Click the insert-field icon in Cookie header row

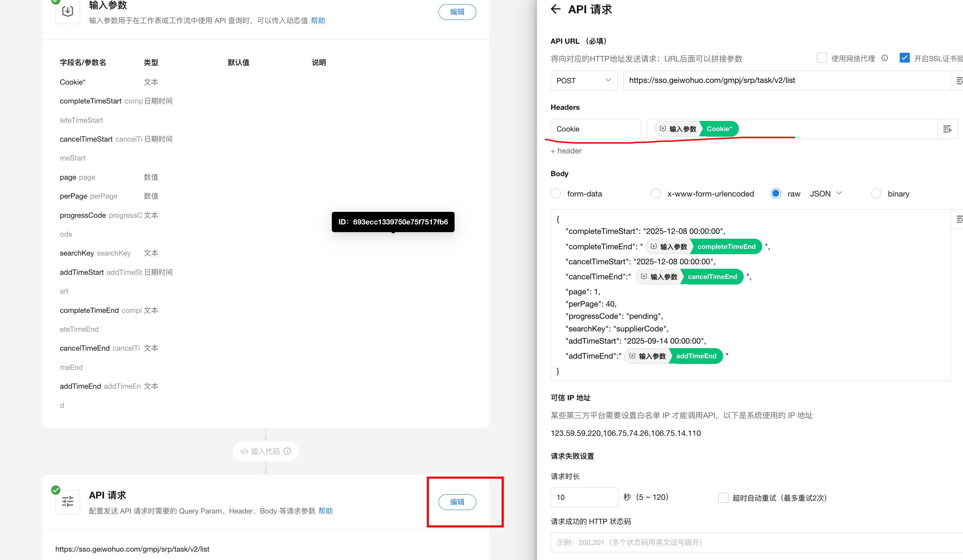pyautogui.click(x=947, y=129)
